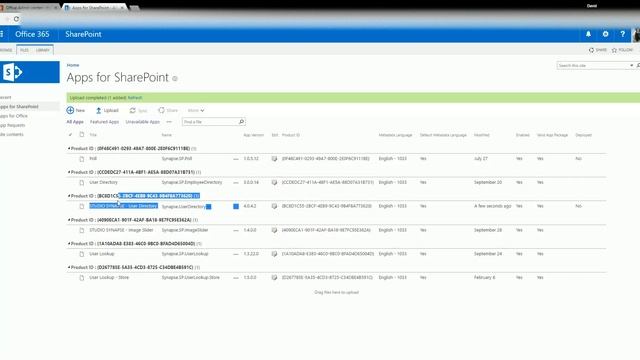Viewport: 640px width, 360px height.
Task: Collapse the Product ID 1A10ADA8 group
Action: tap(69, 244)
